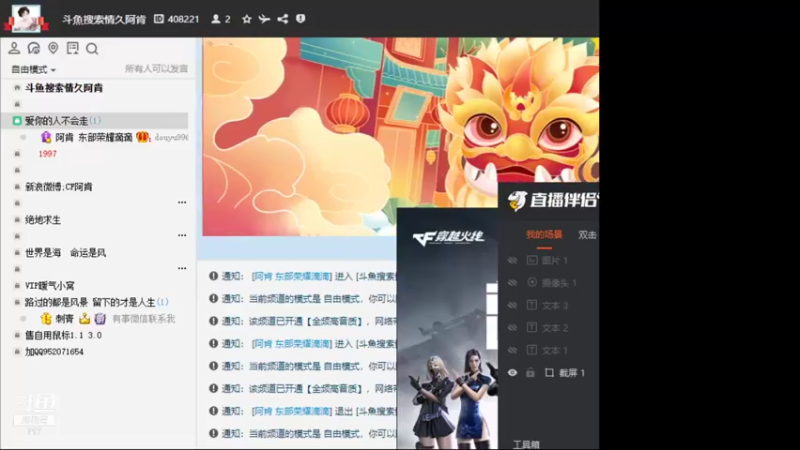Show the hidden 摄像头 1 source
This screenshot has height=450, width=800.
512,283
